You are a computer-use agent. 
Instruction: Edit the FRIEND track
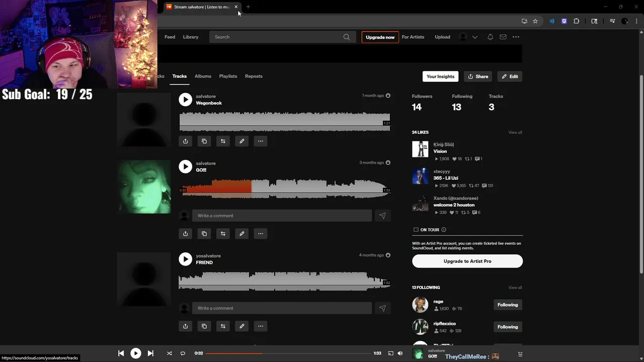242,326
